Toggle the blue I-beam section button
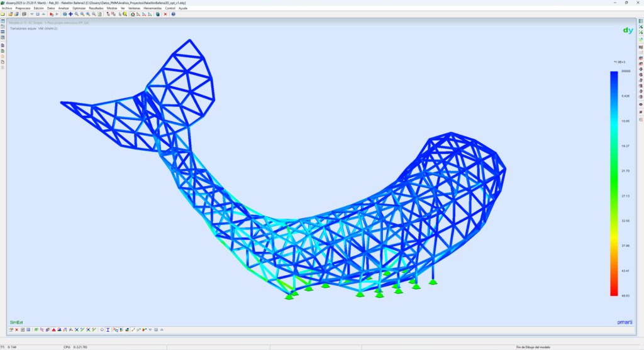 point(108,329)
